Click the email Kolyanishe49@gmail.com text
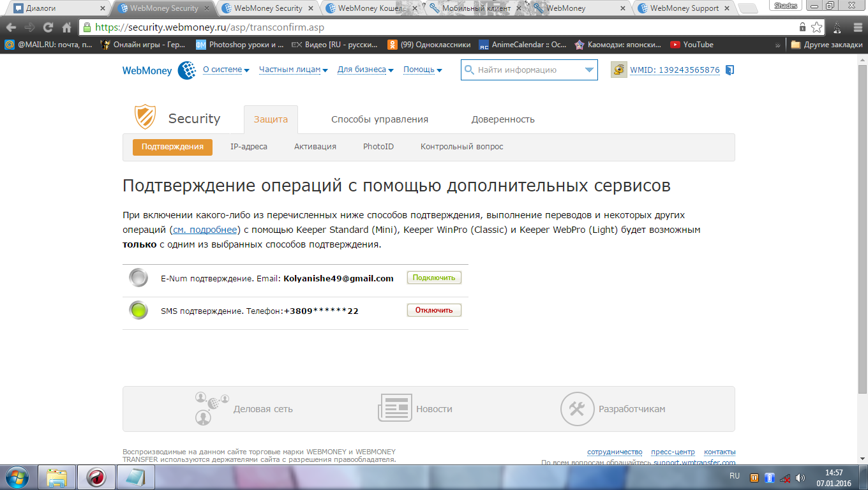The width and height of the screenshot is (868, 490). coord(338,278)
